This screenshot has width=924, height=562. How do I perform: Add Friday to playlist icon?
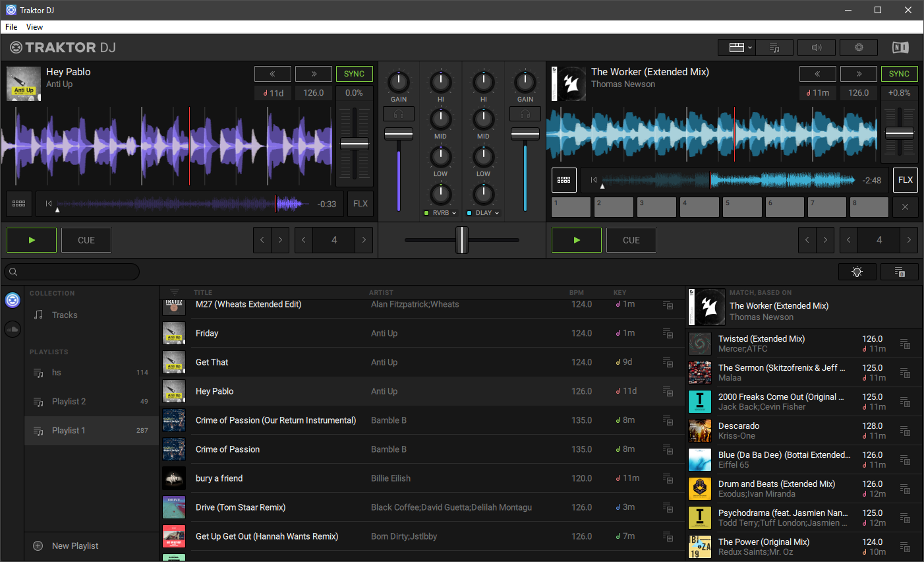click(x=668, y=333)
